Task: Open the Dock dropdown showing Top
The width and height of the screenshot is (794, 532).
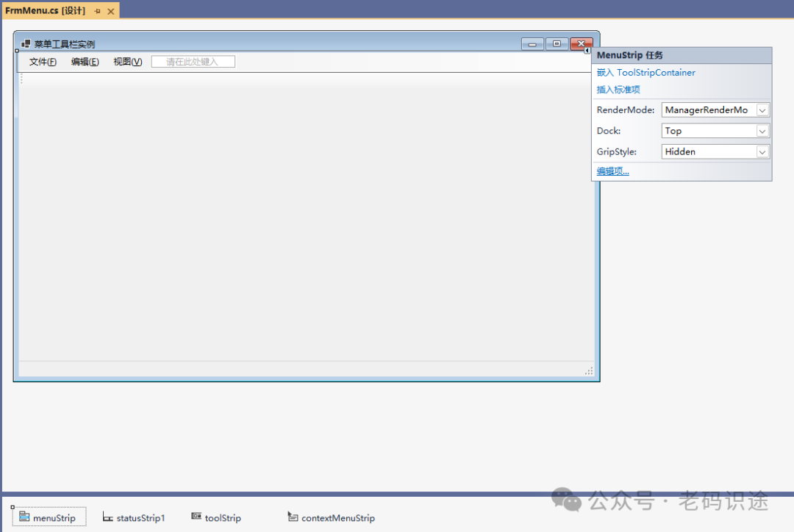Action: click(762, 131)
